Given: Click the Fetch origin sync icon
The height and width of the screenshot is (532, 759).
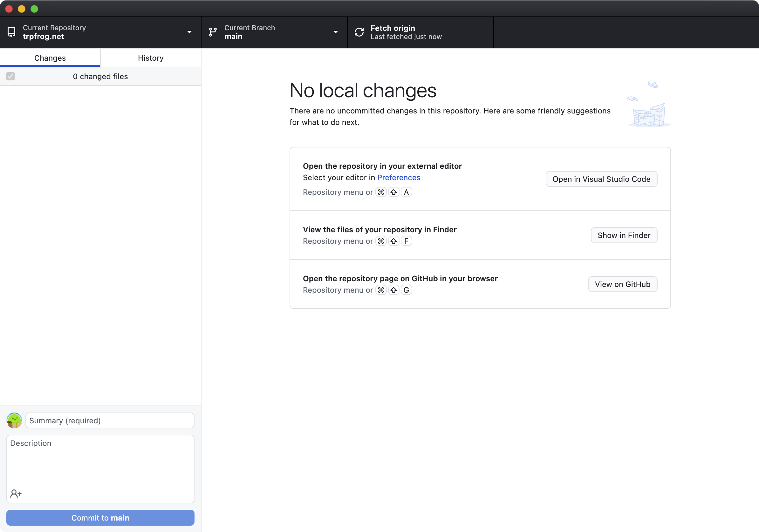Looking at the screenshot, I should pyautogui.click(x=359, y=32).
